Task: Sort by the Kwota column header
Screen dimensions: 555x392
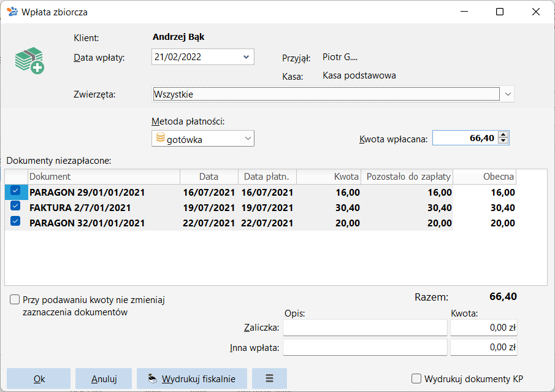Action: pyautogui.click(x=329, y=177)
